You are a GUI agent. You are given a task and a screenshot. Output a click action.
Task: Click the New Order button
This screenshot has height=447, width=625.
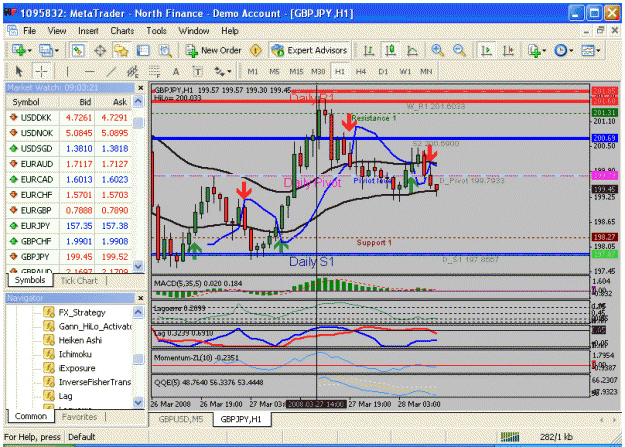click(x=213, y=51)
